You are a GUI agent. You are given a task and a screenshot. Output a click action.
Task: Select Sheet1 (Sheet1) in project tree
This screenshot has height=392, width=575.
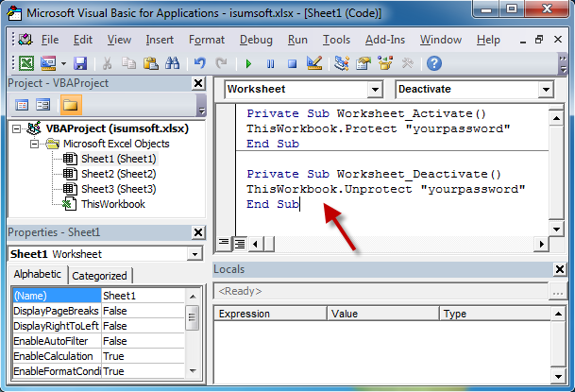click(118, 159)
